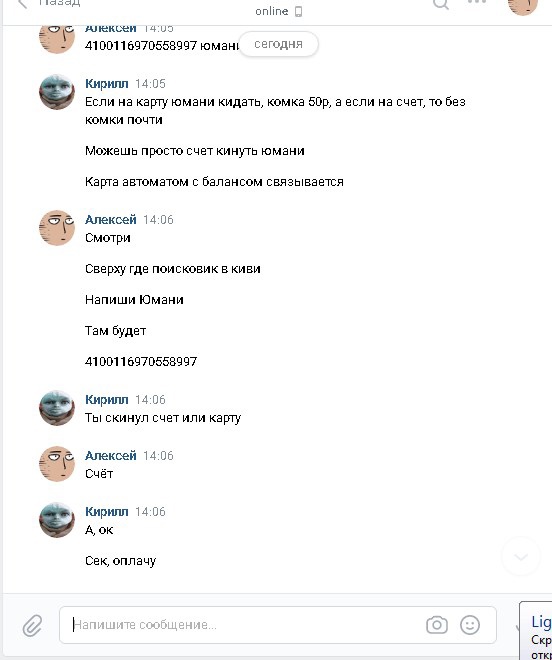Open the three-dots actions menu
Screen dimensions: 552x660
(477, 2)
